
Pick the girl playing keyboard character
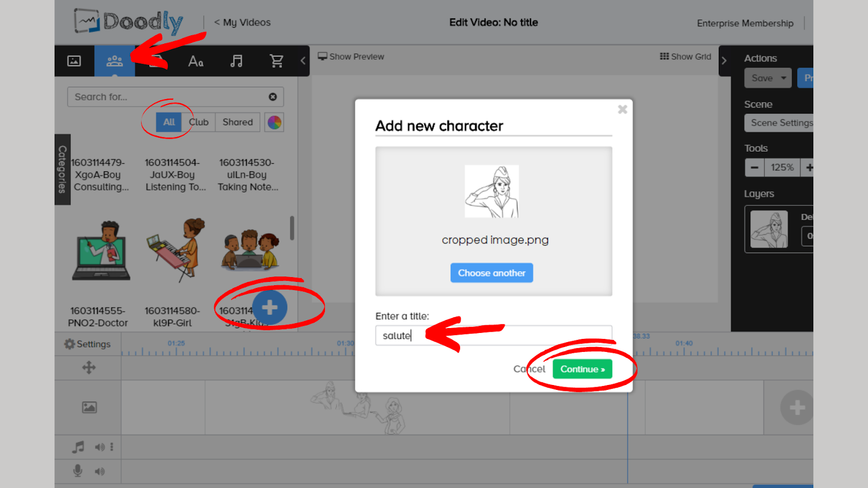coord(176,249)
